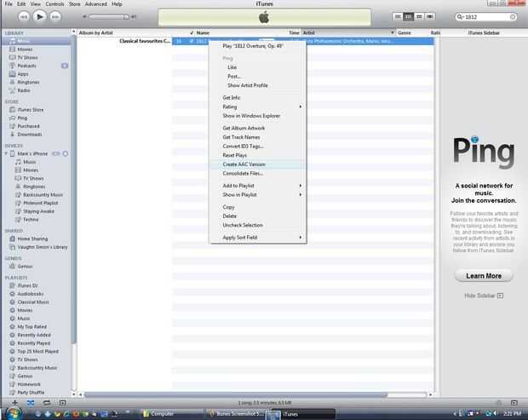Toggle the checkbox of the 1812 track

point(192,41)
